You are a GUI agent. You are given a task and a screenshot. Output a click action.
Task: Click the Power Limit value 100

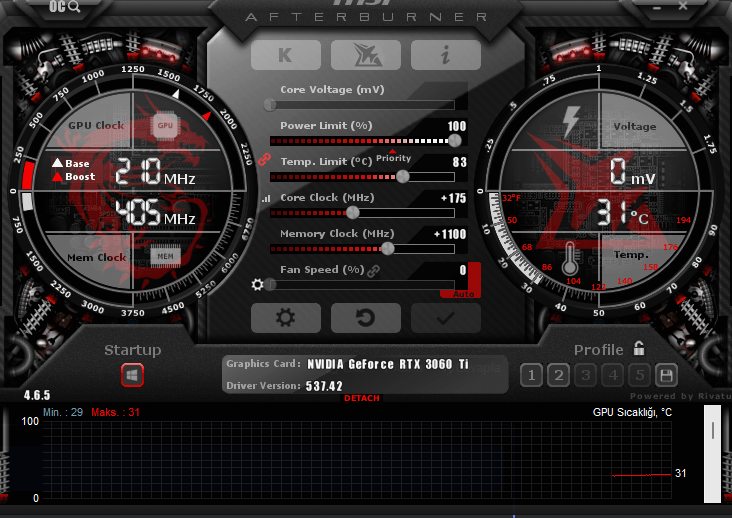(x=457, y=126)
